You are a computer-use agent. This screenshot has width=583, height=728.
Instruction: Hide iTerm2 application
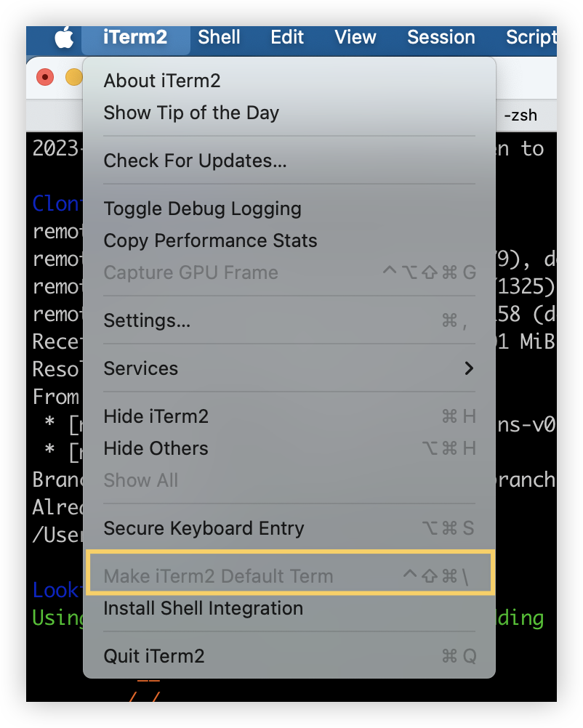(x=156, y=416)
